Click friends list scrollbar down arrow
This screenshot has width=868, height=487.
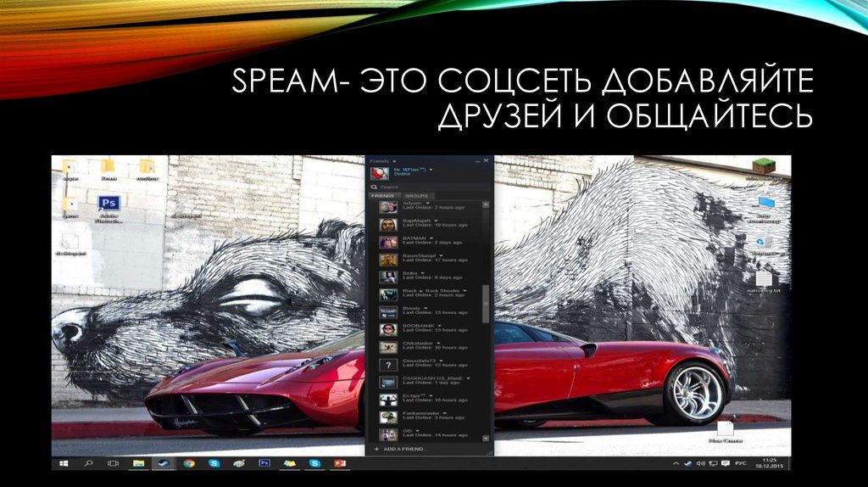click(486, 439)
